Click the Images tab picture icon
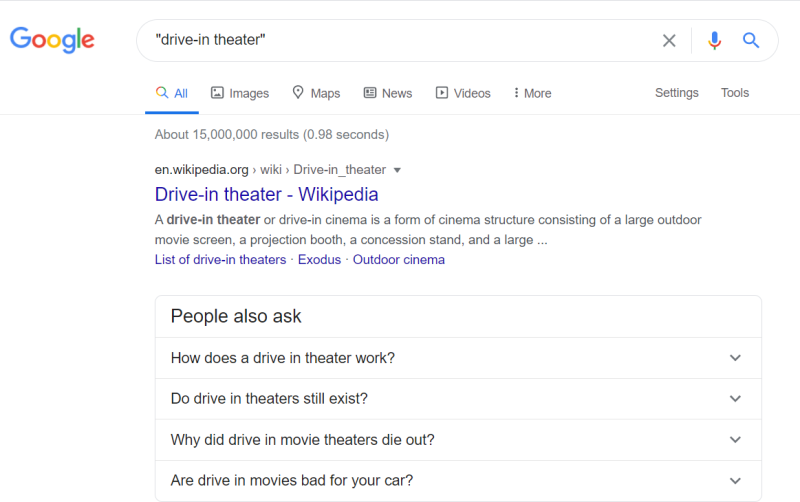Image resolution: width=800 pixels, height=502 pixels. point(217,93)
